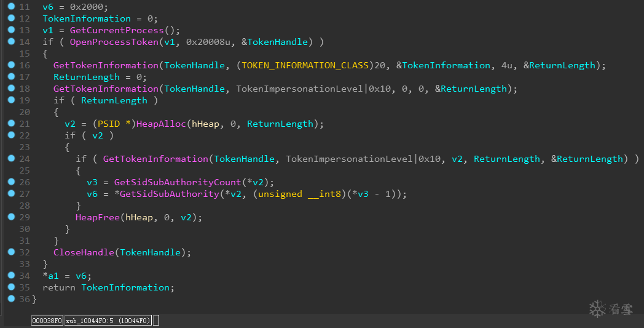Select v6 variable on line 11

pos(48,7)
